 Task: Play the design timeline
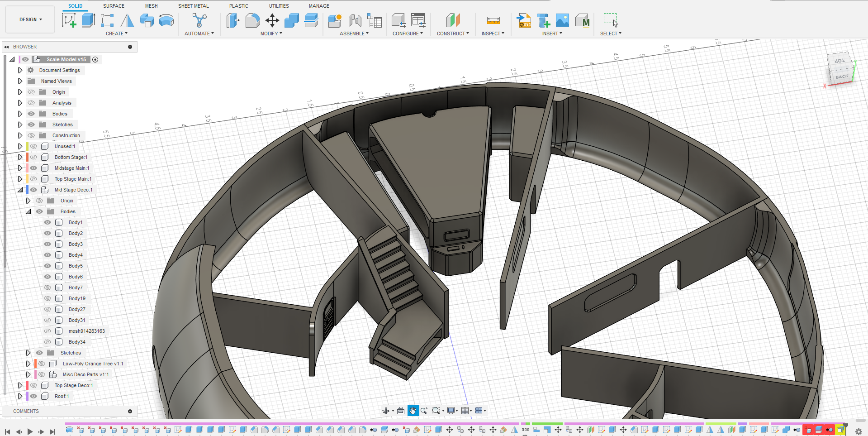tap(30, 431)
